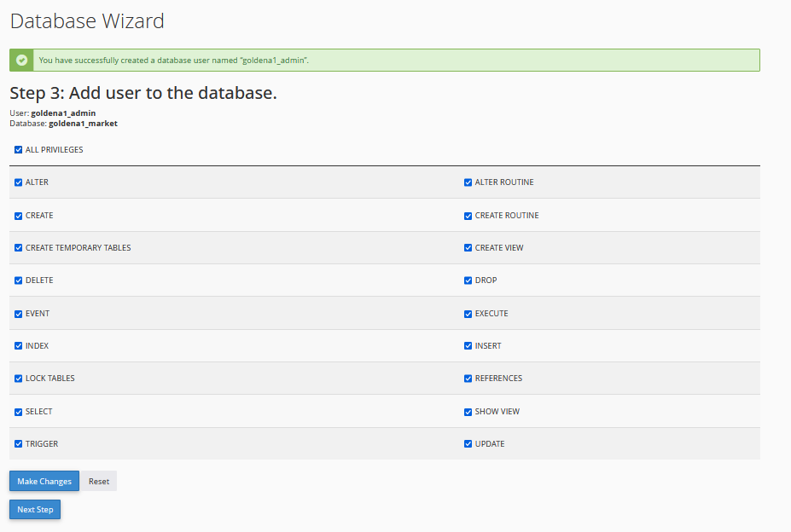The height and width of the screenshot is (532, 791).
Task: Toggle the CREATE privilege checkbox
Action: coord(18,216)
